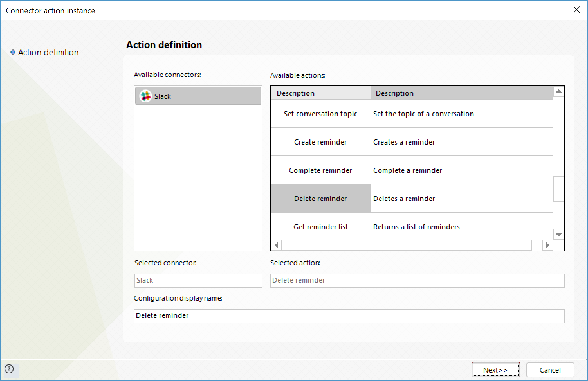Click the first Description column header
Image resolution: width=588 pixels, height=381 pixels.
tap(321, 93)
